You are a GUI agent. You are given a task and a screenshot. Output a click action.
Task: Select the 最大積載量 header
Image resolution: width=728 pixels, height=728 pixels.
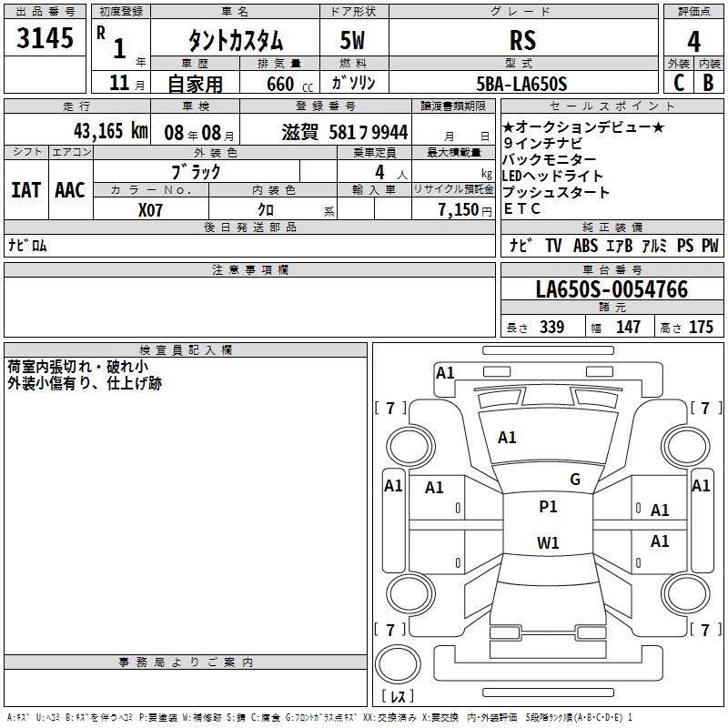(x=453, y=152)
